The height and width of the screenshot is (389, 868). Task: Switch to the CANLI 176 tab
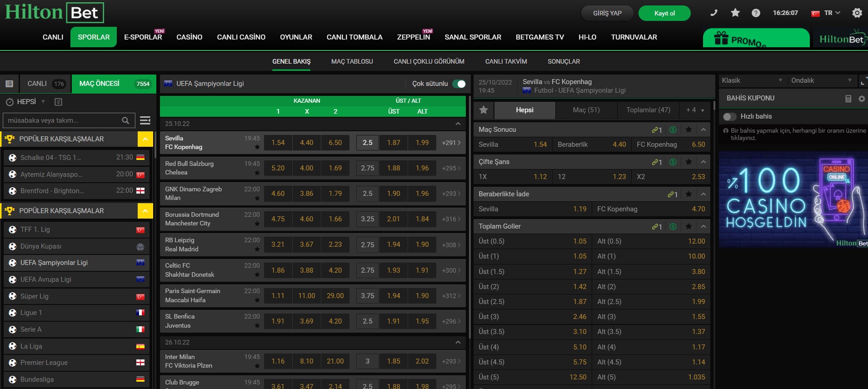click(x=46, y=84)
